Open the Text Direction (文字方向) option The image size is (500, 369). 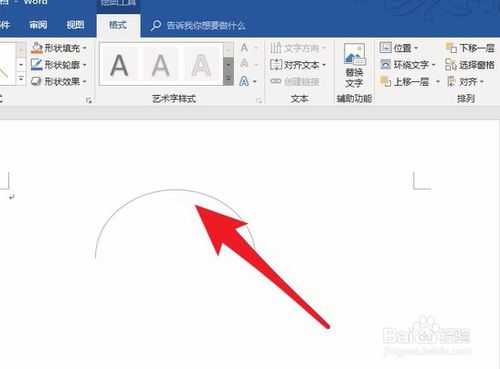(298, 48)
